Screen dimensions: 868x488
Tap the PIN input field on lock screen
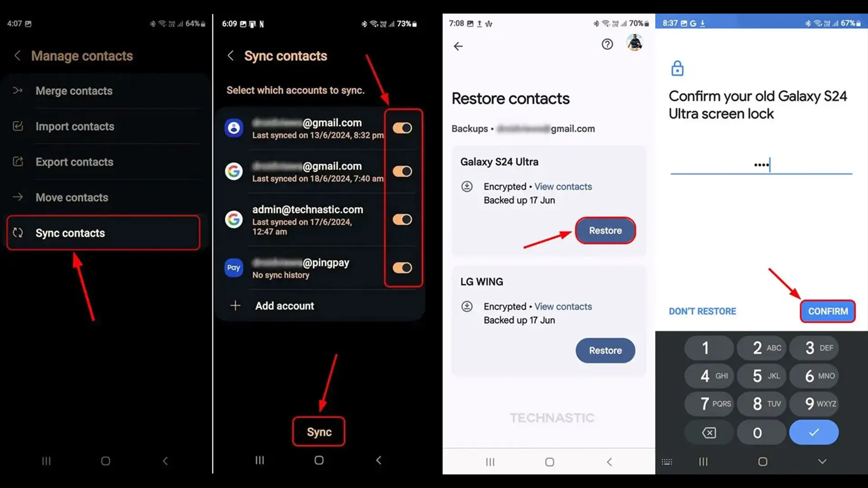coord(761,165)
